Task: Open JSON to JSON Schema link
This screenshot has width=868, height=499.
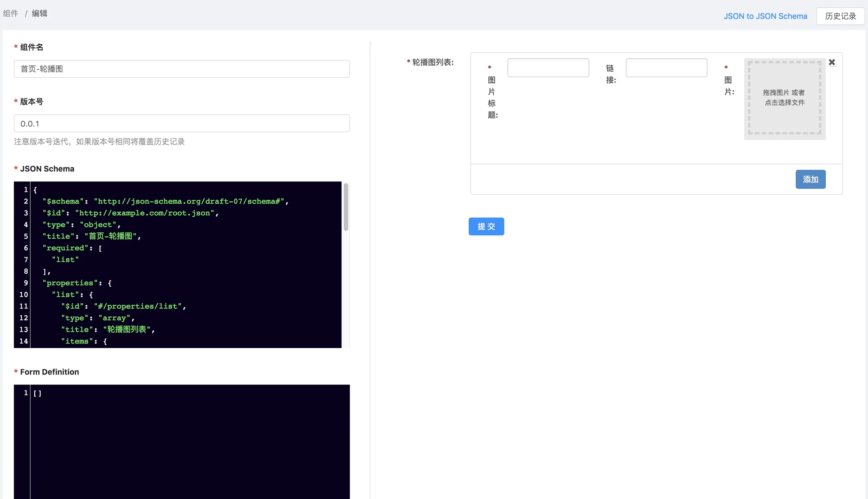Action: 765,16
